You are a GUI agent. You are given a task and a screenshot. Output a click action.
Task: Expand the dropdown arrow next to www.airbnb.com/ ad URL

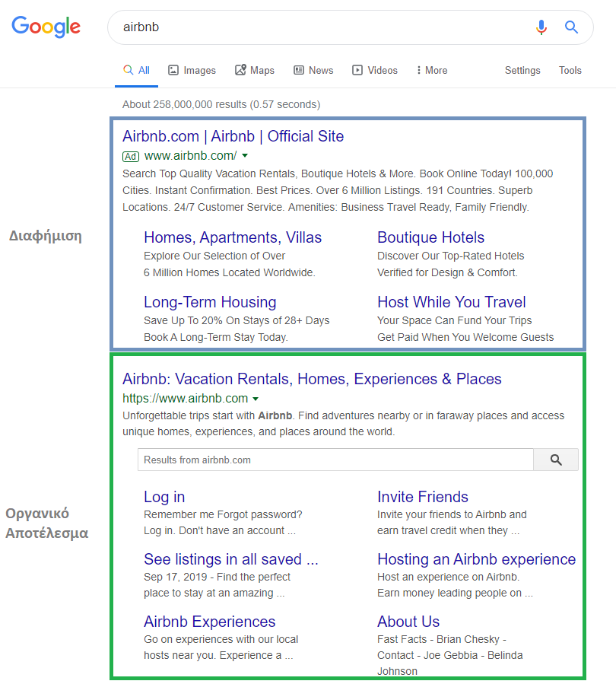point(245,156)
